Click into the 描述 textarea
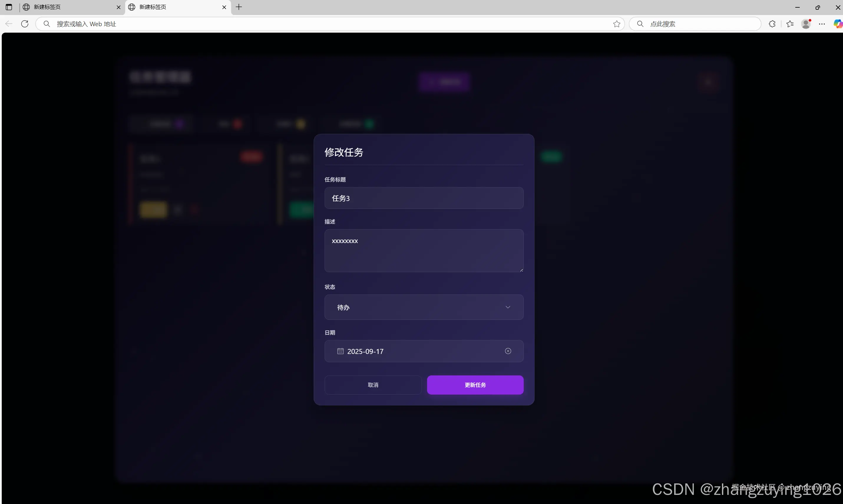The height and width of the screenshot is (504, 843). point(424,251)
